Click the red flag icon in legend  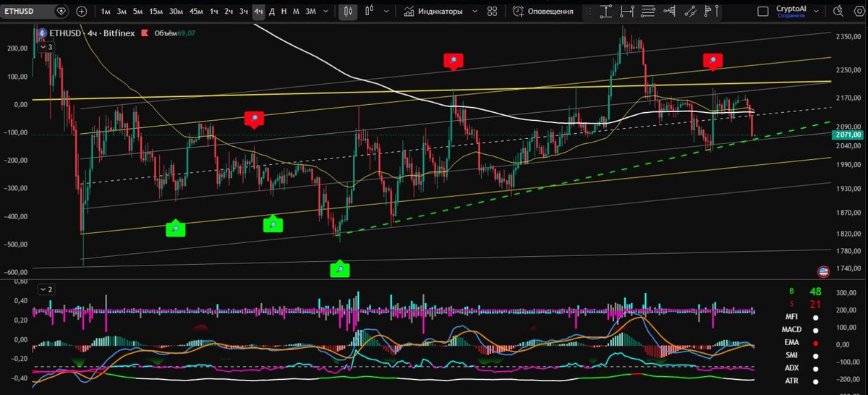[145, 33]
